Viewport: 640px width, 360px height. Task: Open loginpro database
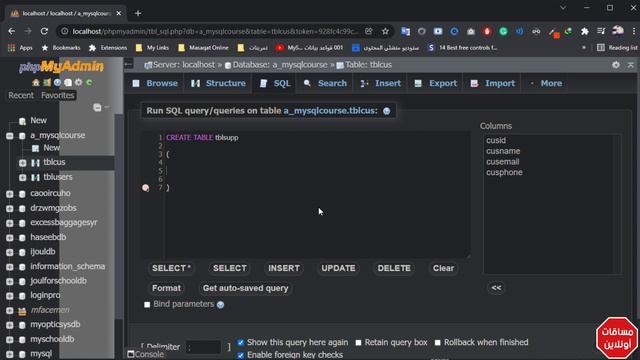pyautogui.click(x=45, y=295)
